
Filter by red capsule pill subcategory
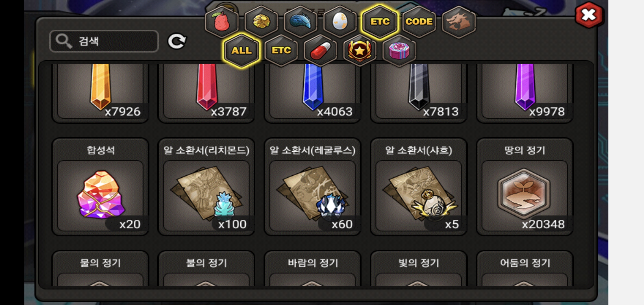pyautogui.click(x=320, y=51)
